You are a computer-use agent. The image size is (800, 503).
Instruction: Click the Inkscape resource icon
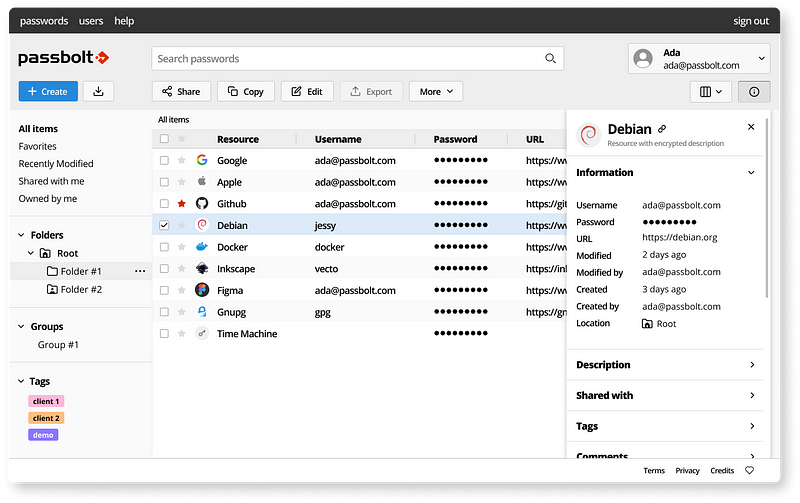coord(202,268)
